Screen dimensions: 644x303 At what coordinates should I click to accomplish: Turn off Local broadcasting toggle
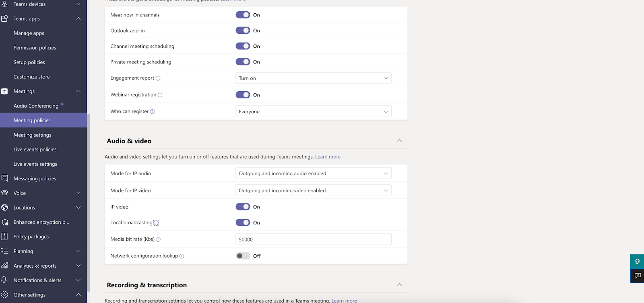pyautogui.click(x=243, y=223)
